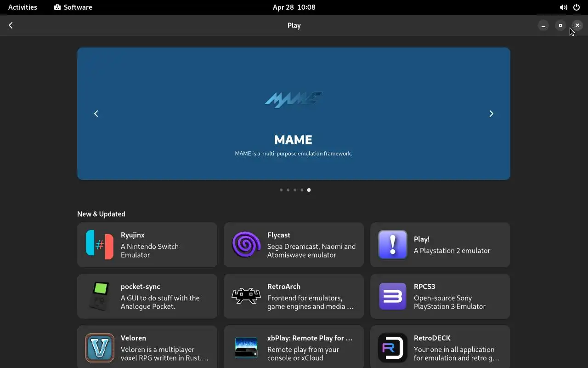
Task: Click 'A GUI to do stuff' description
Action: (x=160, y=302)
